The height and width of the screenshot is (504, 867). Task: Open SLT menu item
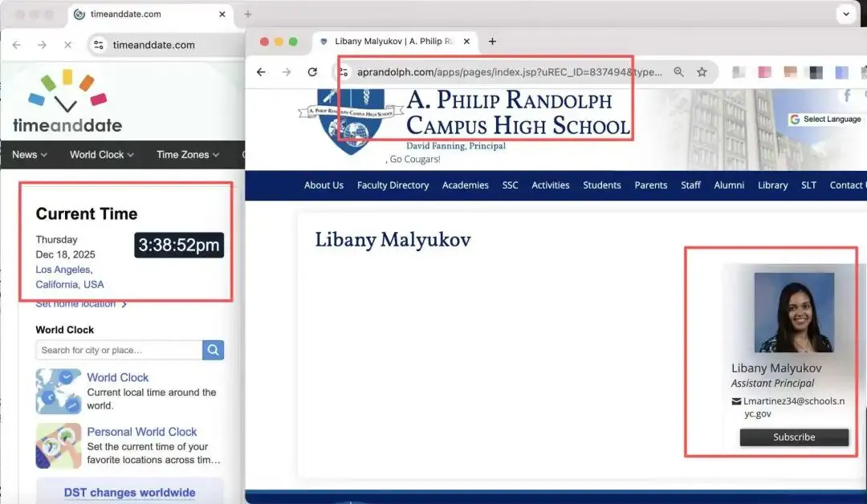click(808, 185)
